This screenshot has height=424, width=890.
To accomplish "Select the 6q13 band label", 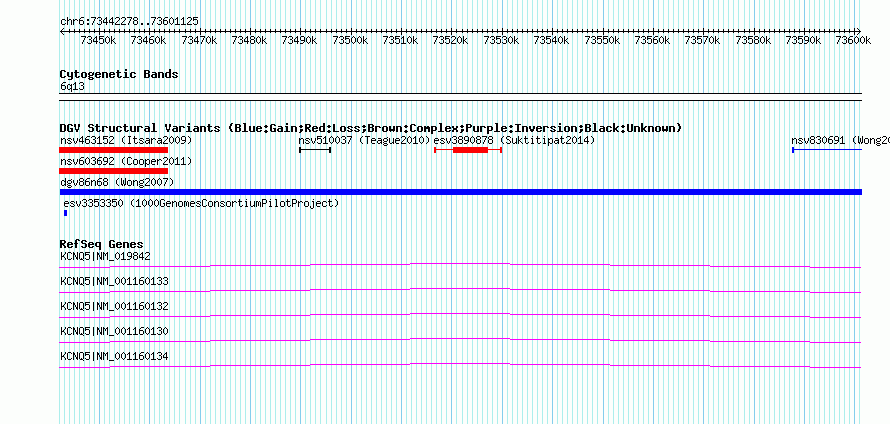I will click(73, 87).
